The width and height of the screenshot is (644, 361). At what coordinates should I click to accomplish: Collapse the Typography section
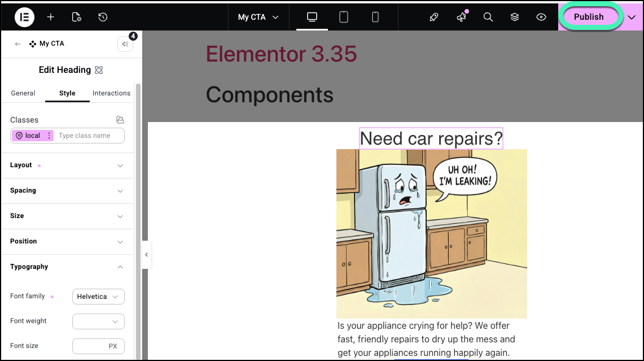(68, 267)
